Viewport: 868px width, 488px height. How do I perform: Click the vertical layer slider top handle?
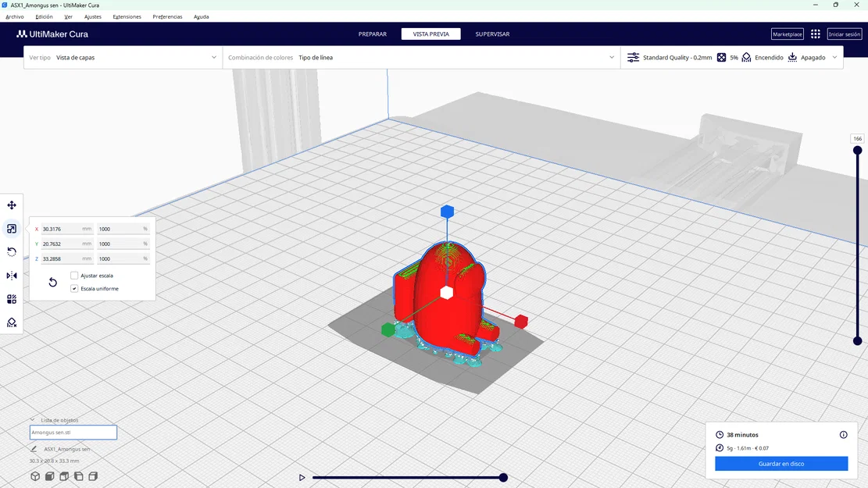(x=858, y=150)
